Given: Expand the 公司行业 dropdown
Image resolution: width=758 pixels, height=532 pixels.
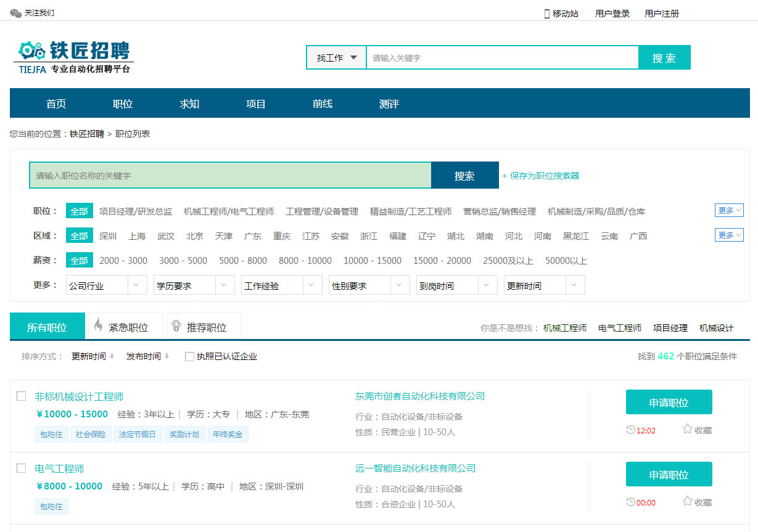Looking at the screenshot, I should [x=106, y=285].
